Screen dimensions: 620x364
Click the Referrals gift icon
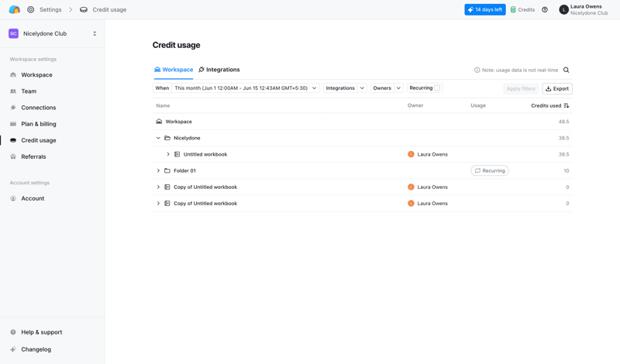point(13,156)
